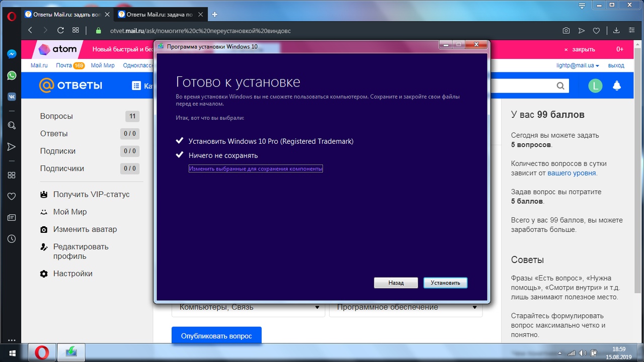Open Messenger in Opera sidebar
The image size is (644, 362).
[x=11, y=54]
